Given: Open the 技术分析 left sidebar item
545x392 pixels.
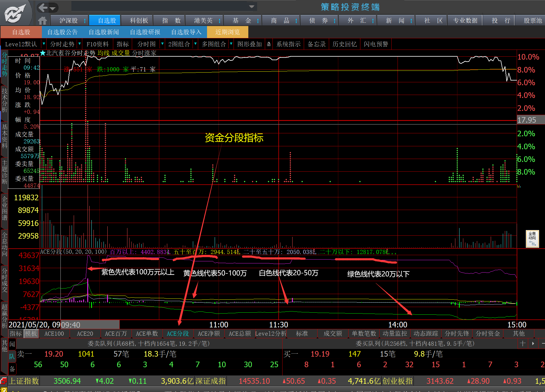Looking at the screenshot, I should (4, 100).
